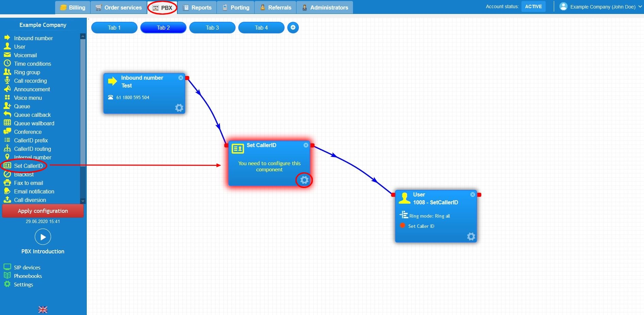Click the date 29.06.2020 15:41
This screenshot has width=644, height=315.
[x=43, y=221]
